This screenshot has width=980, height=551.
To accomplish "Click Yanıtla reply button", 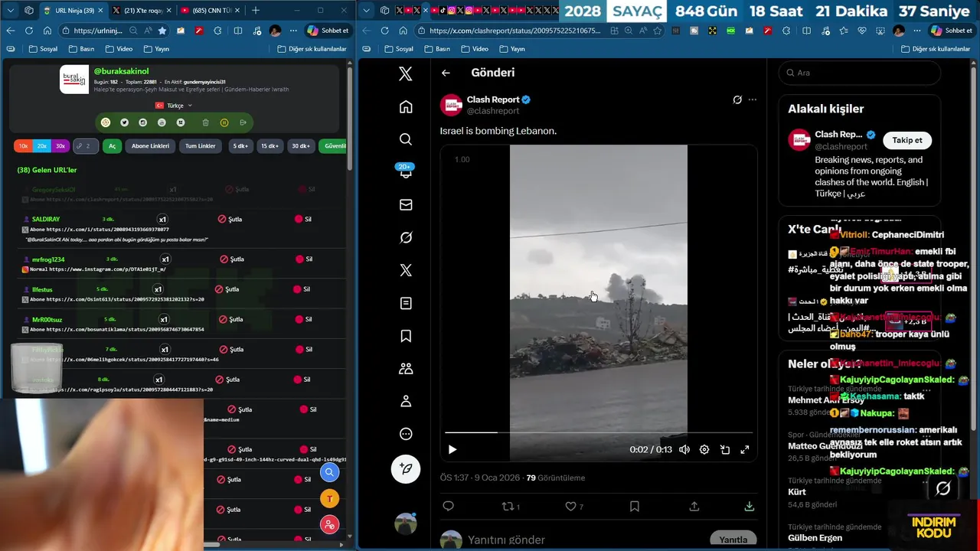I will pos(733,540).
